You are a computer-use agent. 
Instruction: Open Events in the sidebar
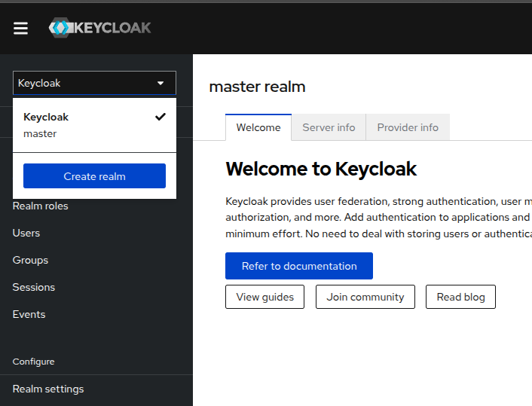point(29,314)
